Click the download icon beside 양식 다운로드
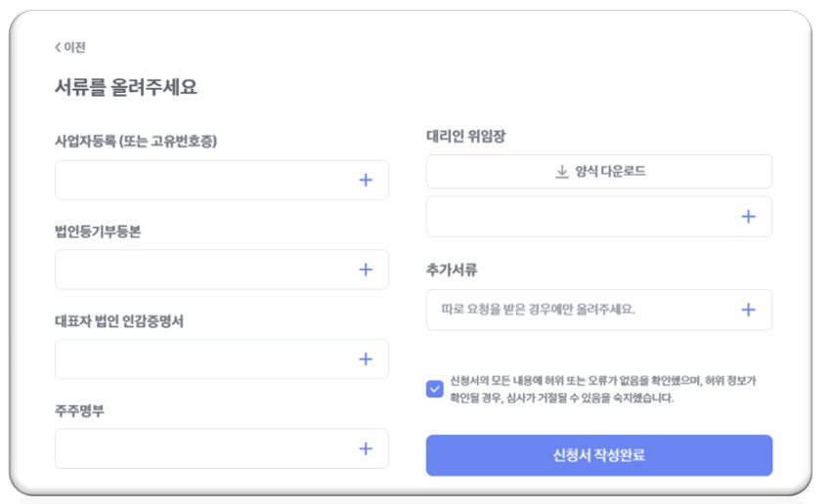The image size is (830, 504). coord(562,172)
